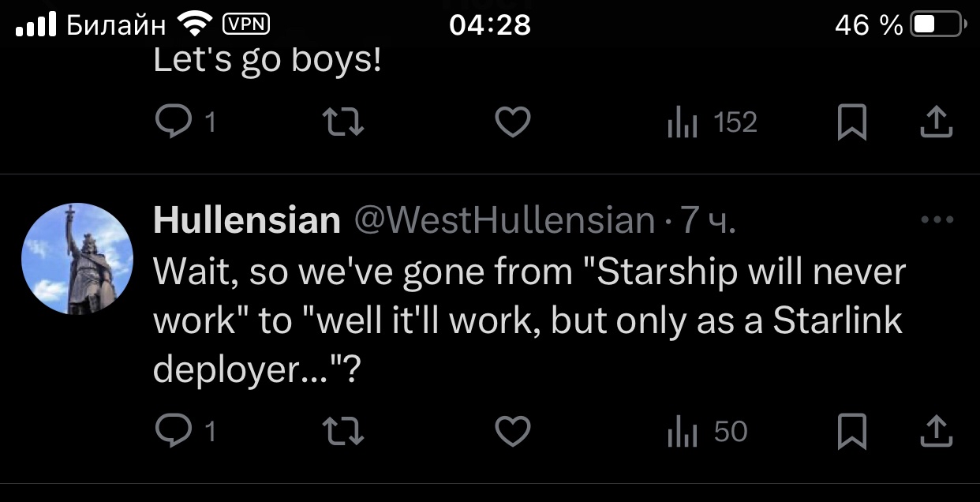This screenshot has height=502, width=980.
Task: Like the "Let's go boys!" tweet
Action: point(512,122)
